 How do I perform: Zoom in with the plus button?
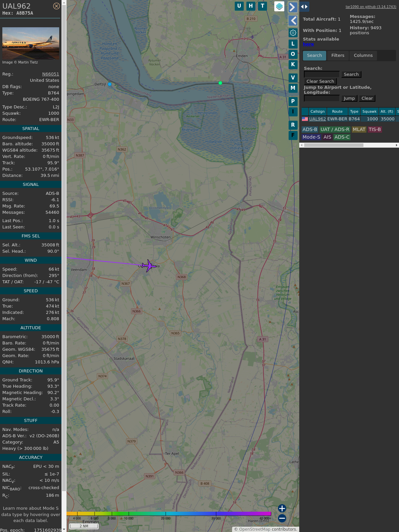[282, 508]
